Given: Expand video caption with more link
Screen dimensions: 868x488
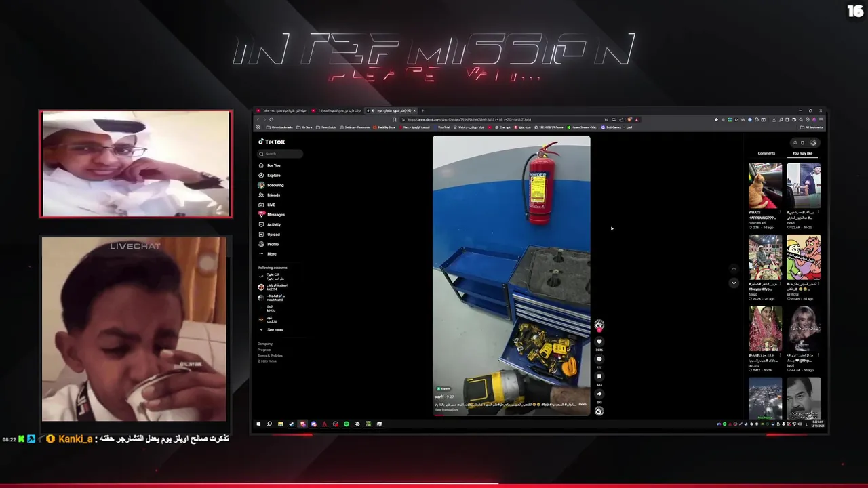Looking at the screenshot, I should point(582,404).
